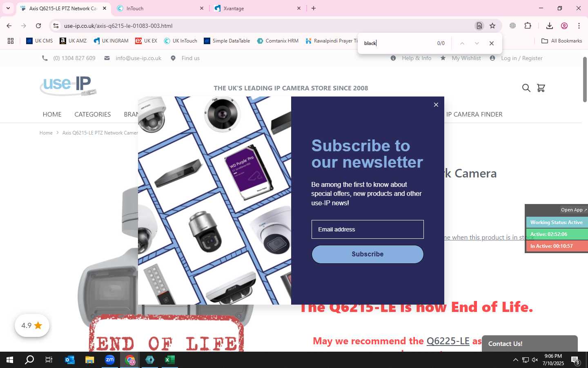Close the newsletter subscription popup
The height and width of the screenshot is (368, 588).
click(436, 105)
